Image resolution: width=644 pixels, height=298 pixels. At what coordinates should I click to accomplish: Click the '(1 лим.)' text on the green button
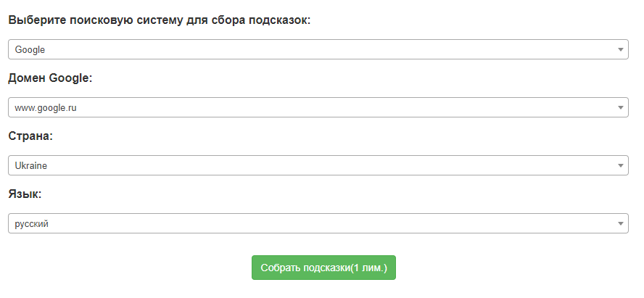[368, 268]
